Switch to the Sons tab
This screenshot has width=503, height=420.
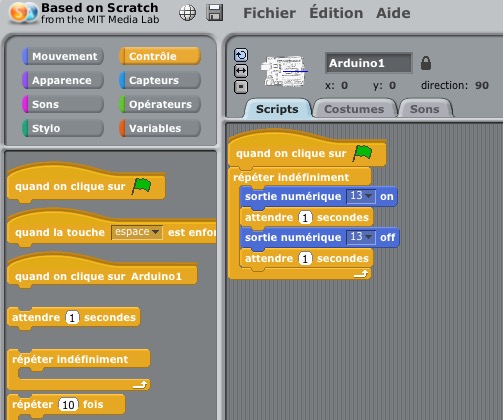(x=425, y=109)
